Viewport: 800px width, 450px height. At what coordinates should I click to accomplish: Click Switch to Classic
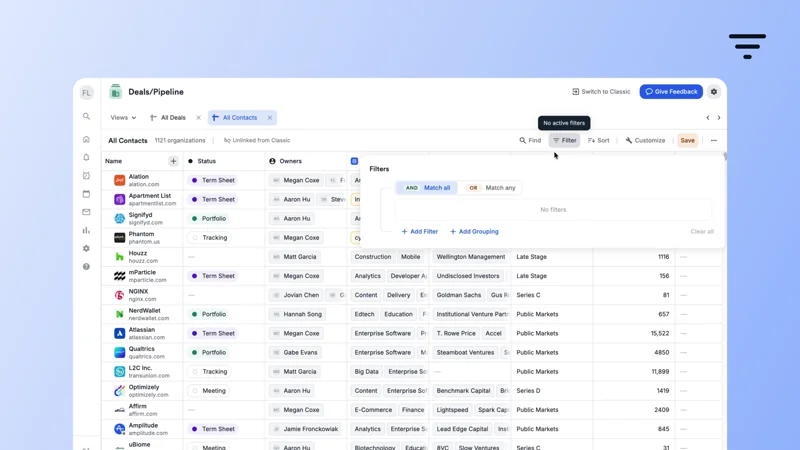601,92
